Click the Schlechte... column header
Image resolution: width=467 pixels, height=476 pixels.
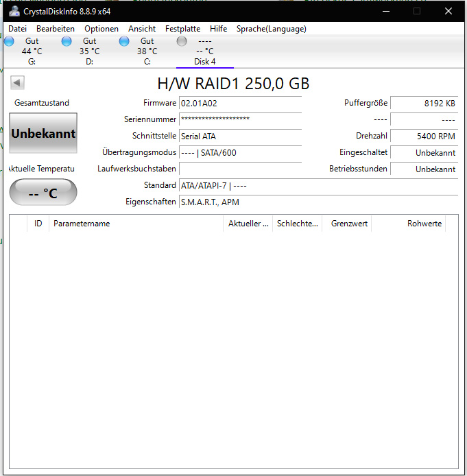click(x=298, y=224)
